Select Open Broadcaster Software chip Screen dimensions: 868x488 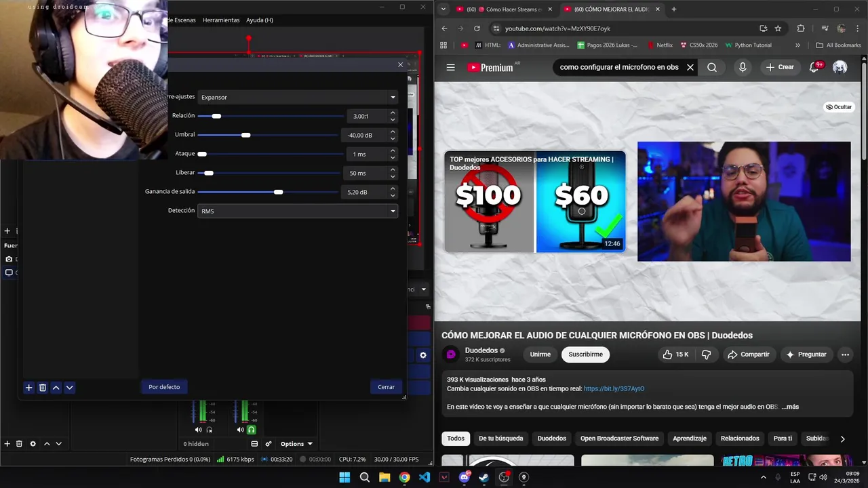[619, 439]
